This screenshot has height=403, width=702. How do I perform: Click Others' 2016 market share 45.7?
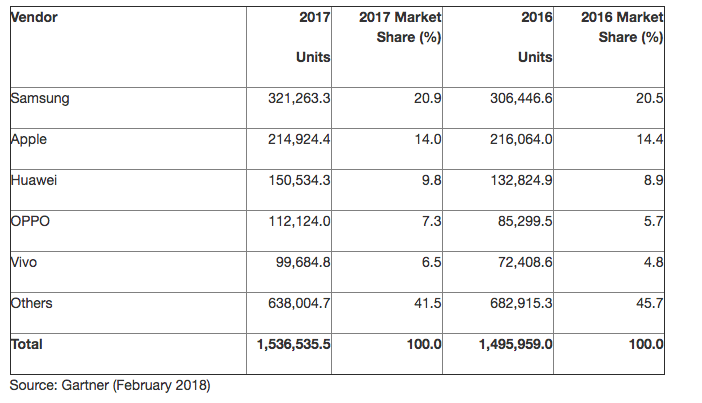650,303
